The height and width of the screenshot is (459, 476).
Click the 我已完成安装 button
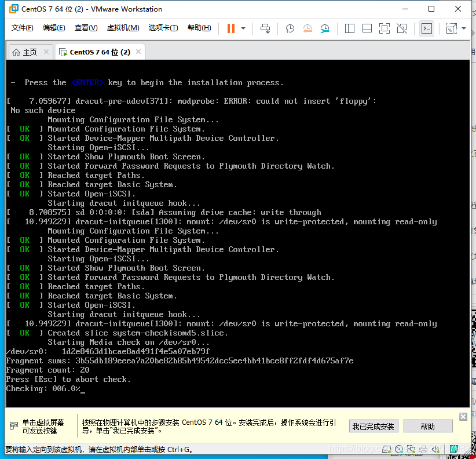click(374, 426)
